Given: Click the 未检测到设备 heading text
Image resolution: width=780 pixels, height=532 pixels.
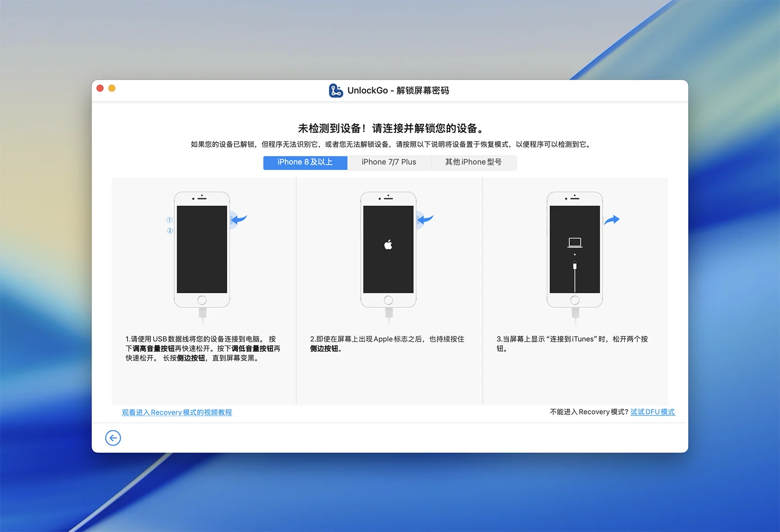Looking at the screenshot, I should click(x=390, y=128).
